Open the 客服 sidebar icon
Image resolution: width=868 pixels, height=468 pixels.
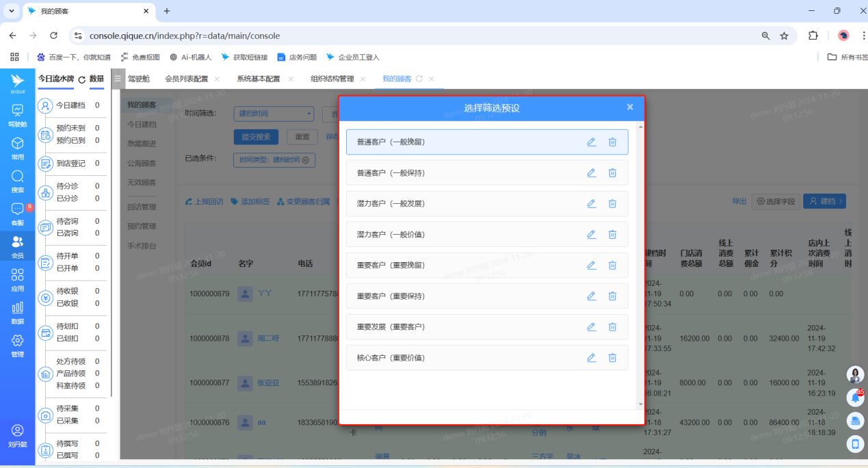(x=18, y=213)
